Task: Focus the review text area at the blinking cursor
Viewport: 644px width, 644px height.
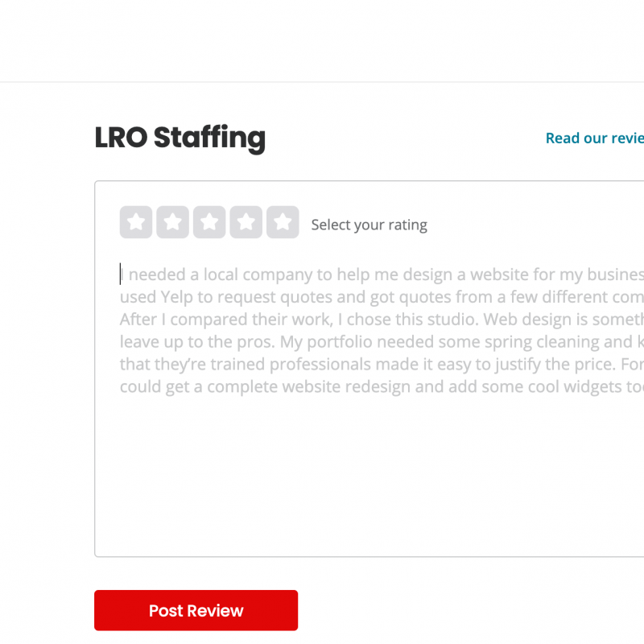Action: [x=122, y=275]
